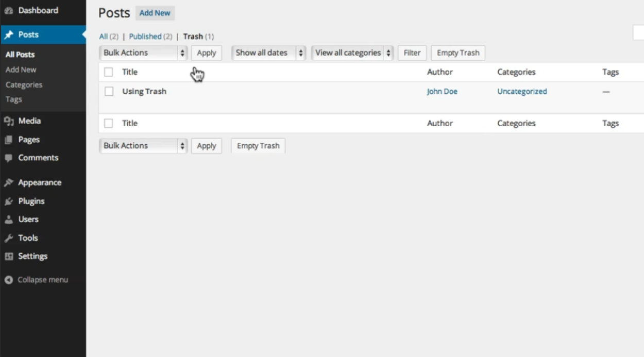Show All posts filter link
644x357 pixels.
click(104, 37)
